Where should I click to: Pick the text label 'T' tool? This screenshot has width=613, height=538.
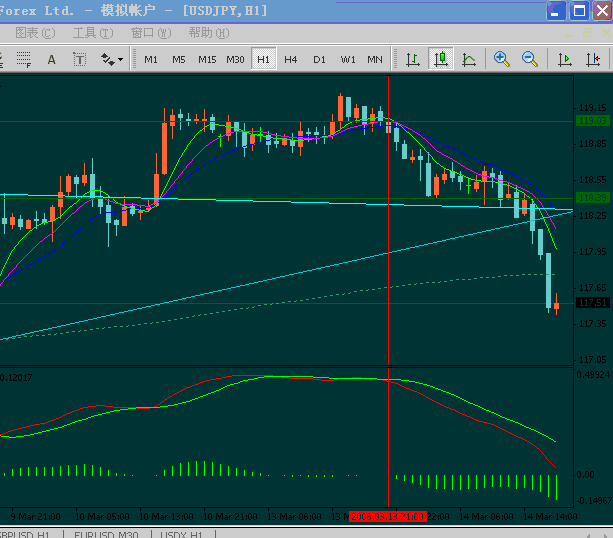click(x=79, y=59)
